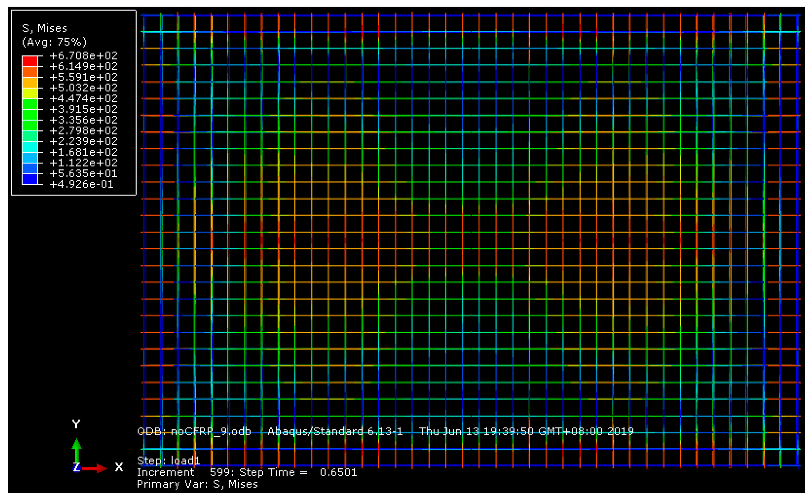The image size is (812, 504).
Task: Click the Increment 599 step time text
Action: tap(247, 472)
